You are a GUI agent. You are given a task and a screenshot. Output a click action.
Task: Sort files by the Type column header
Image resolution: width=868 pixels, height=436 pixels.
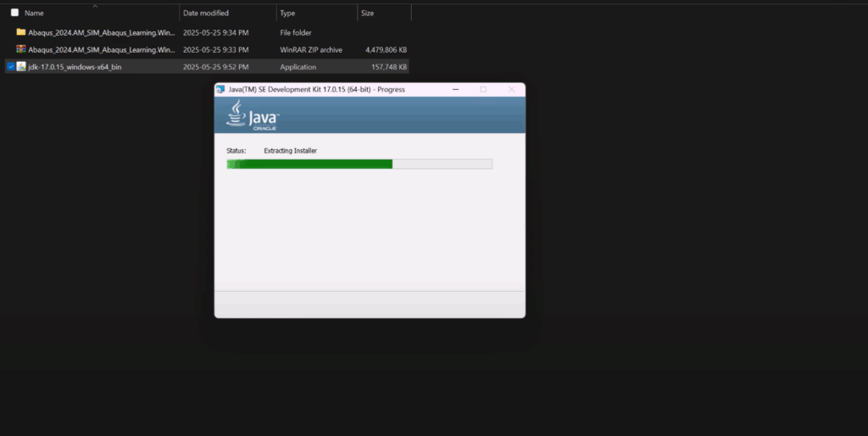click(x=287, y=13)
